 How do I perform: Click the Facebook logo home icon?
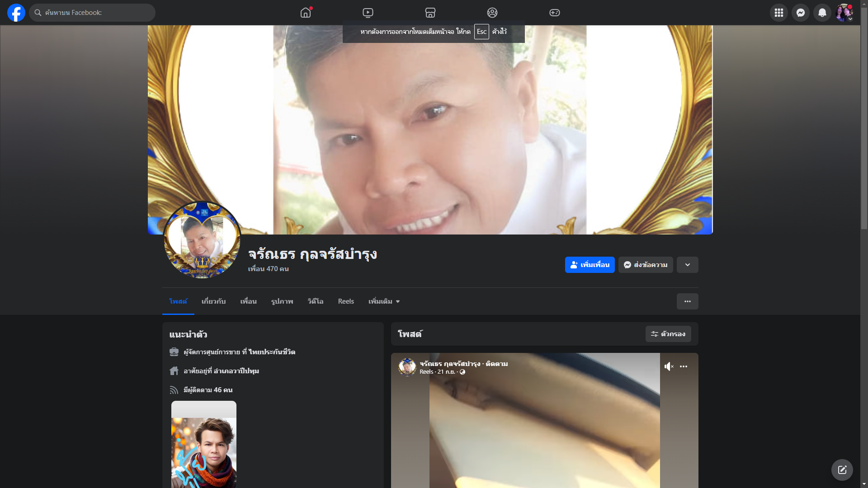pyautogui.click(x=16, y=13)
